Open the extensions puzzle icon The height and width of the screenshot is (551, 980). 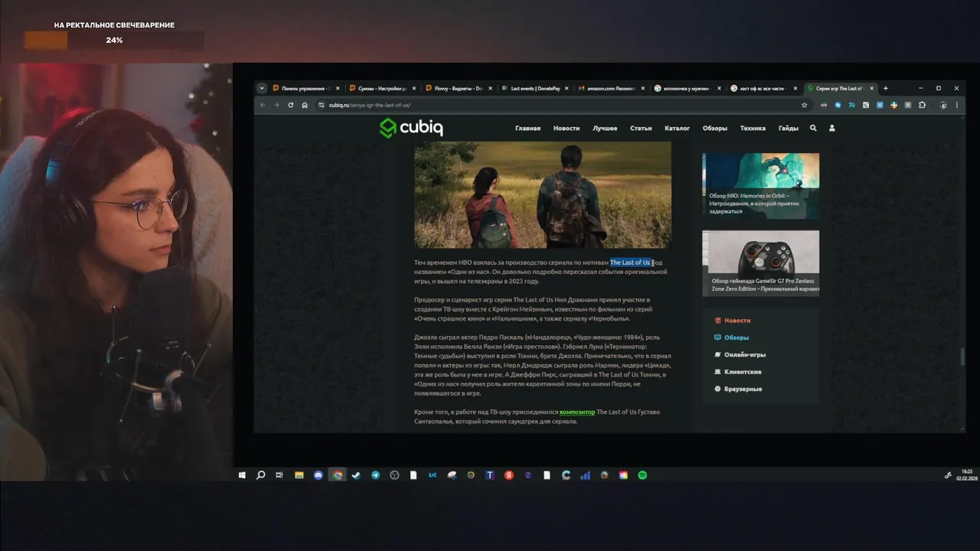point(922,105)
